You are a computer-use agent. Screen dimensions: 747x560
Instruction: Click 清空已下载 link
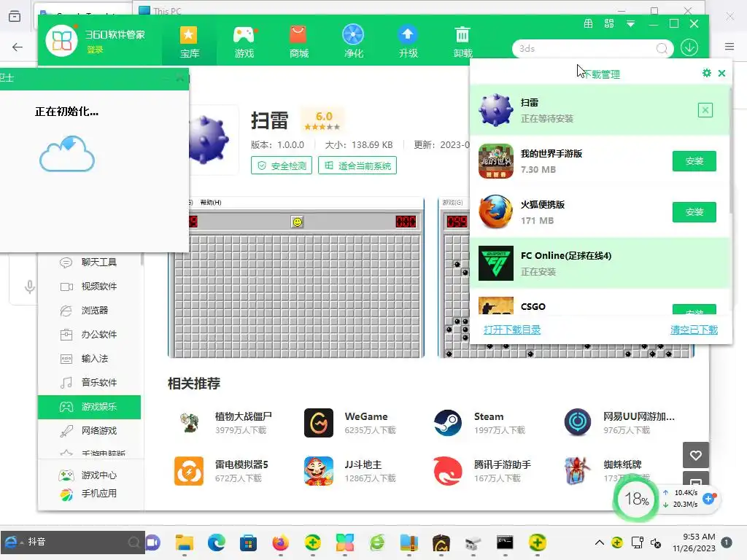click(694, 330)
